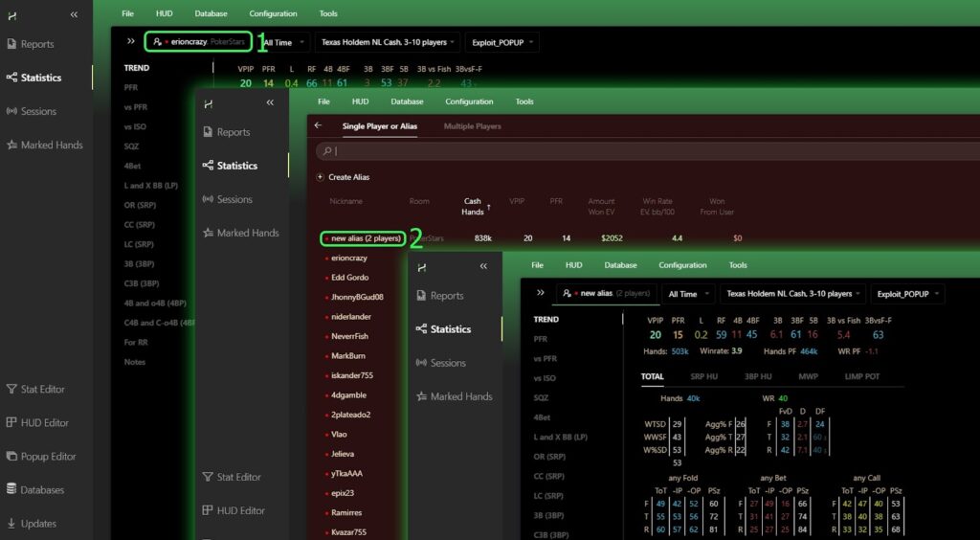This screenshot has height=540, width=980.
Task: Open the SRP HU tab
Action: [x=703, y=376]
